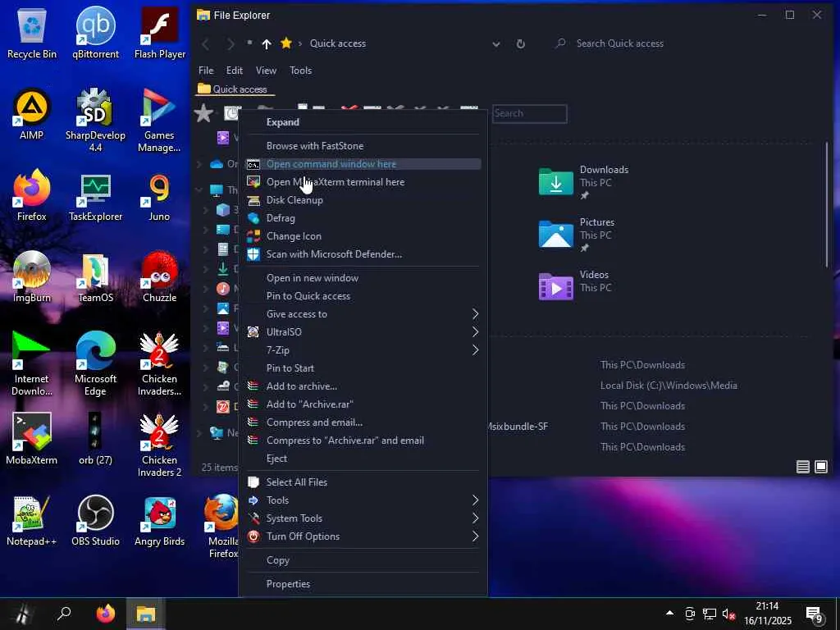Expand Turn Off Options submenu

coord(475,536)
